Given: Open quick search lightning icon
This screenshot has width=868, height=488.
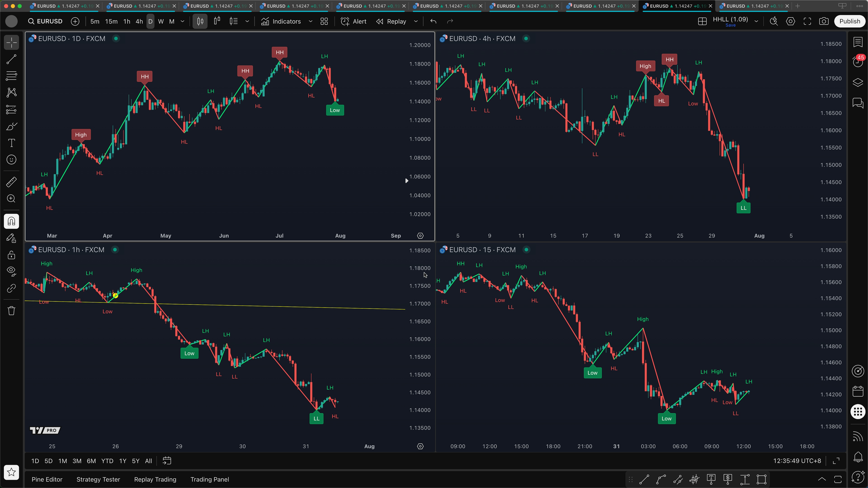Looking at the screenshot, I should pyautogui.click(x=774, y=21).
